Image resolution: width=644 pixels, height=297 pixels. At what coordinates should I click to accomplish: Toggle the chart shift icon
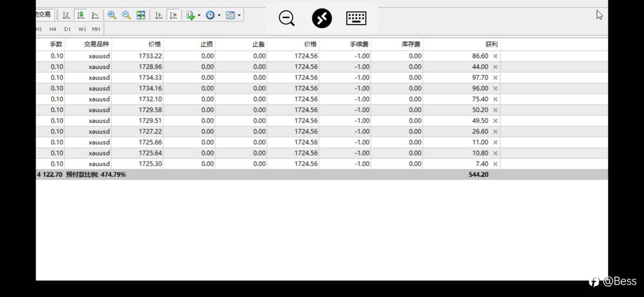pyautogui.click(x=173, y=15)
